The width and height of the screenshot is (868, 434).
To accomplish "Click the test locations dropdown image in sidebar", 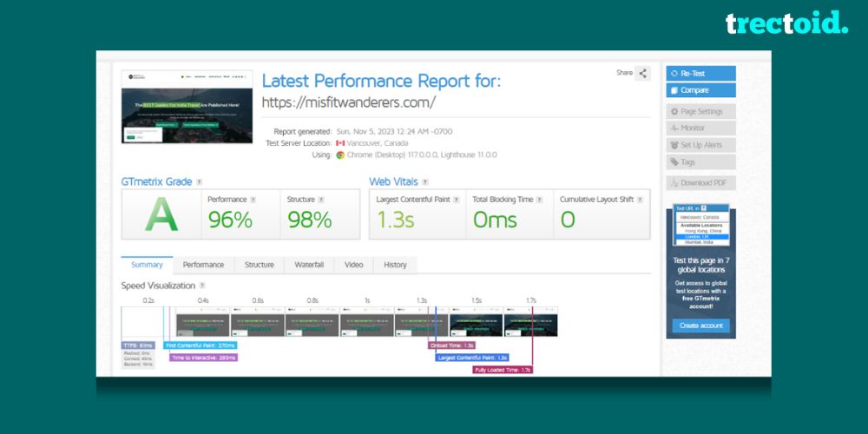I will click(700, 225).
